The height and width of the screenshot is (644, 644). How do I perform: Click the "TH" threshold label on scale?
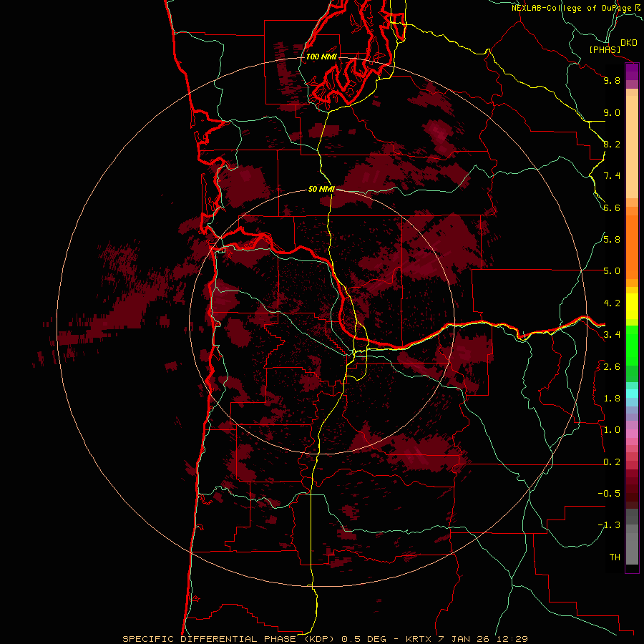coord(615,557)
